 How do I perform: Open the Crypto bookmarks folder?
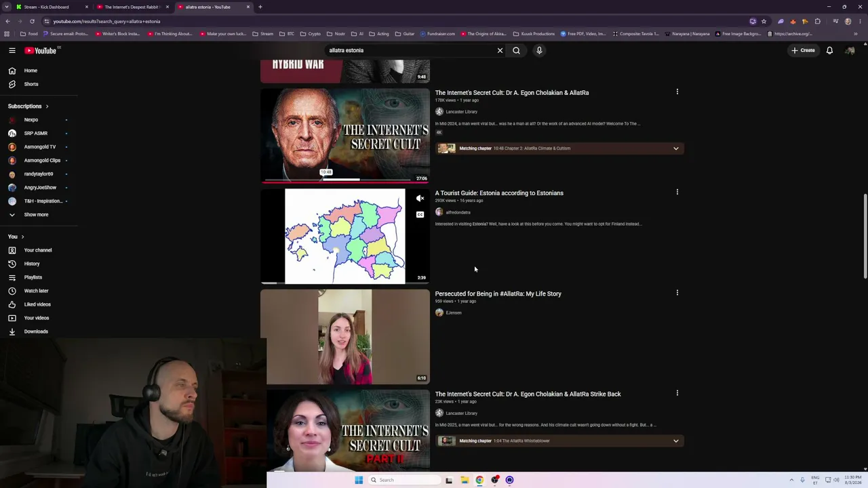(x=311, y=34)
